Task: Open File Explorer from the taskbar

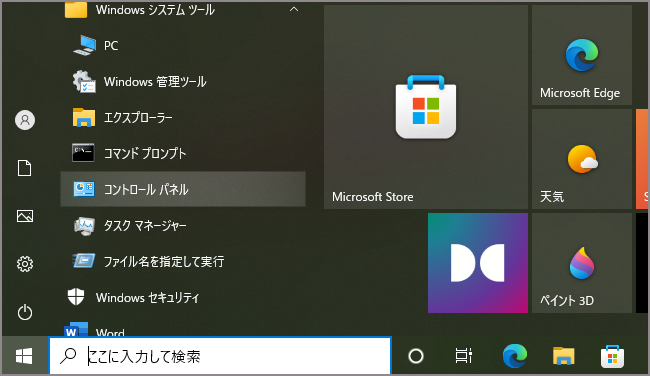Action: pos(564,356)
